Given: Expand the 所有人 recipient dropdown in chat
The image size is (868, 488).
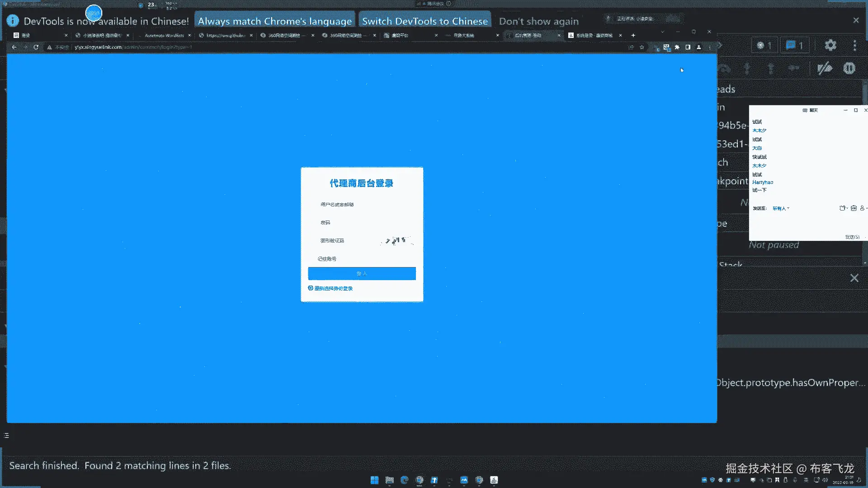Looking at the screenshot, I should [781, 208].
